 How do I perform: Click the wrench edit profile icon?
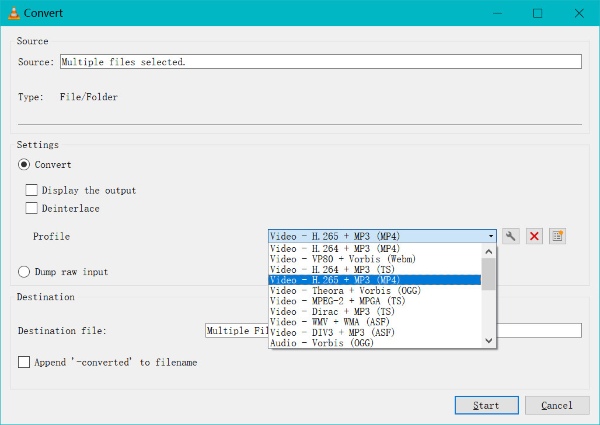(511, 236)
